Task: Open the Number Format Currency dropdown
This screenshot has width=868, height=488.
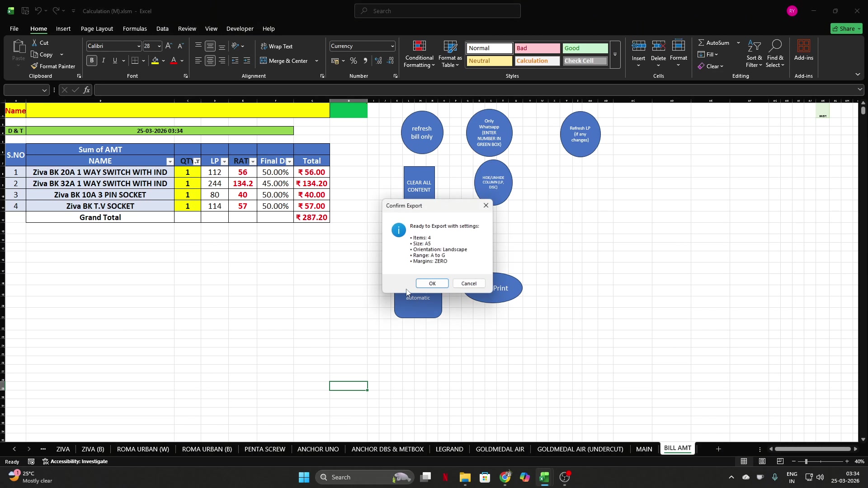Action: coord(392,46)
